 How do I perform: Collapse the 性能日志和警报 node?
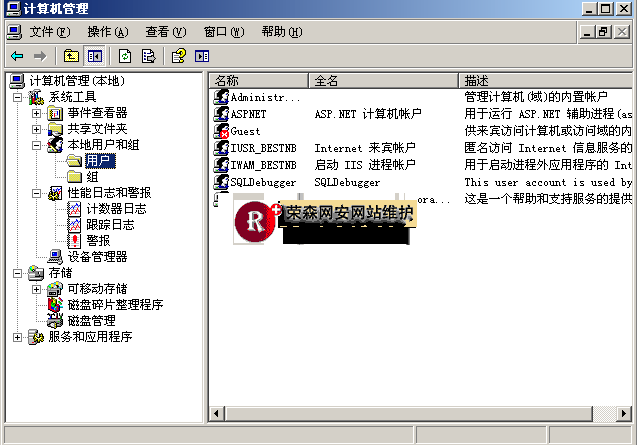[x=37, y=193]
